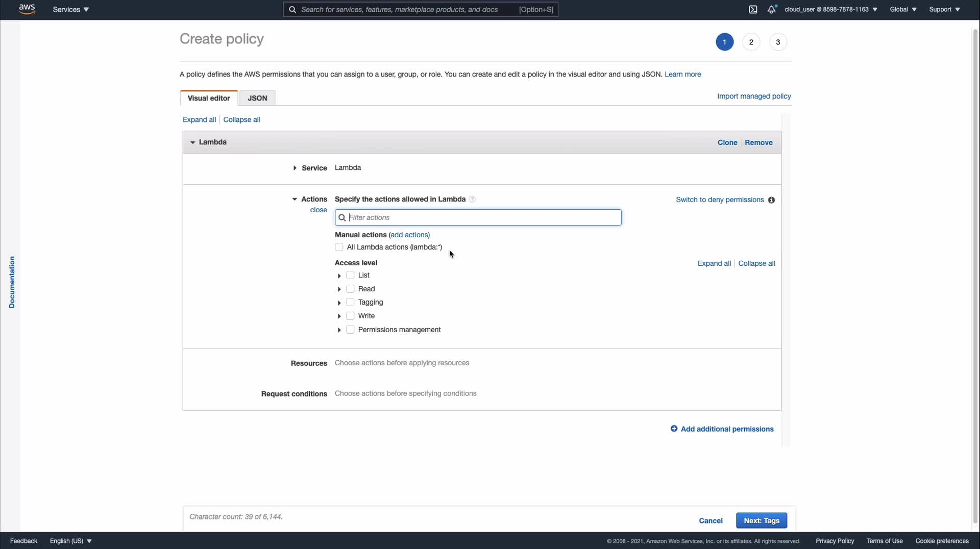The width and height of the screenshot is (980, 549).
Task: Click close link under Actions
Action: (318, 210)
